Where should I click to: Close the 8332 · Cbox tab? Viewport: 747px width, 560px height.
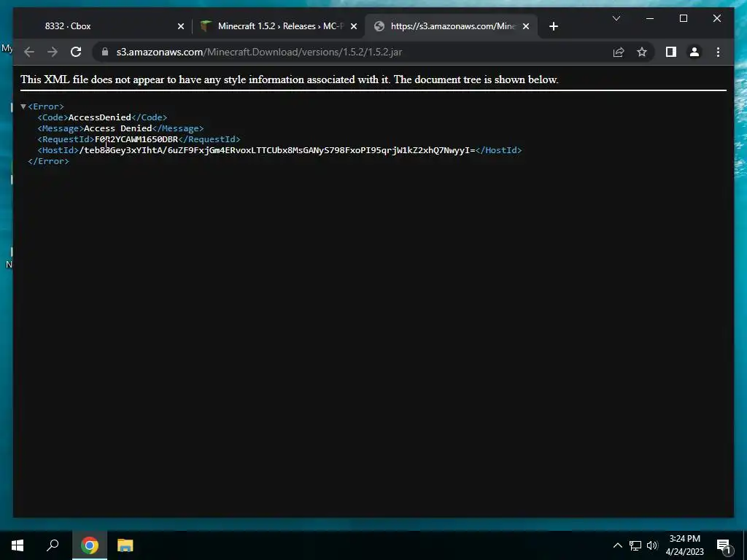point(181,27)
